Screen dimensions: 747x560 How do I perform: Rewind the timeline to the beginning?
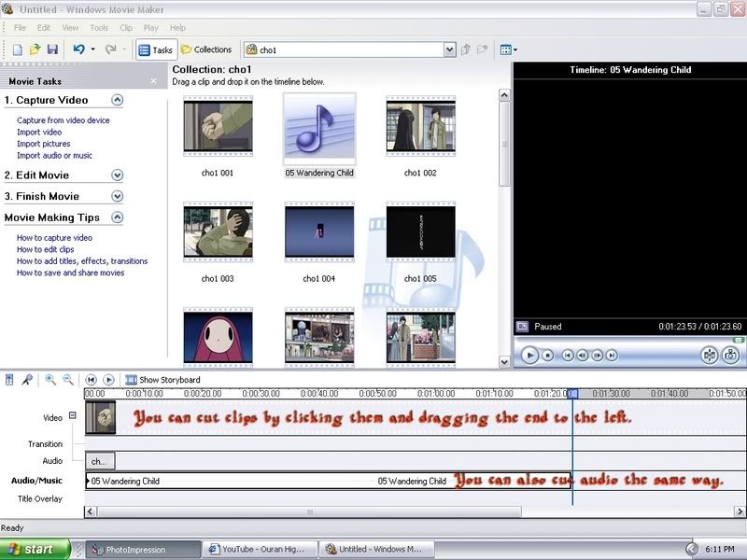coord(91,380)
